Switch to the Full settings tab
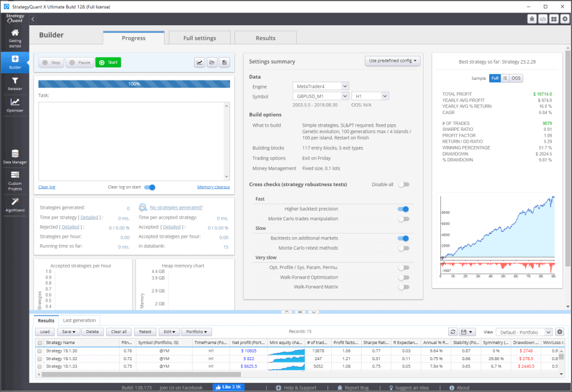Viewport: 572px width, 392px height. click(199, 38)
